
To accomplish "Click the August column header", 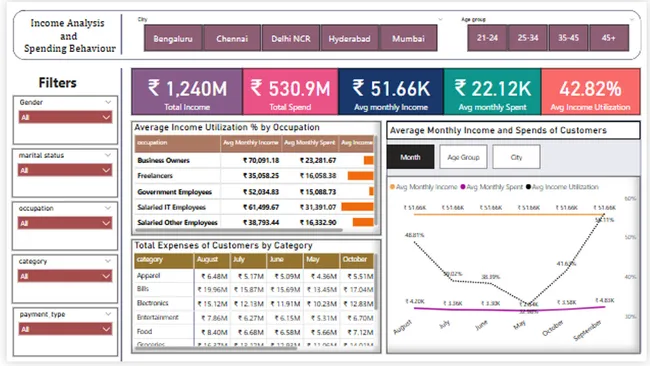I will (212, 260).
